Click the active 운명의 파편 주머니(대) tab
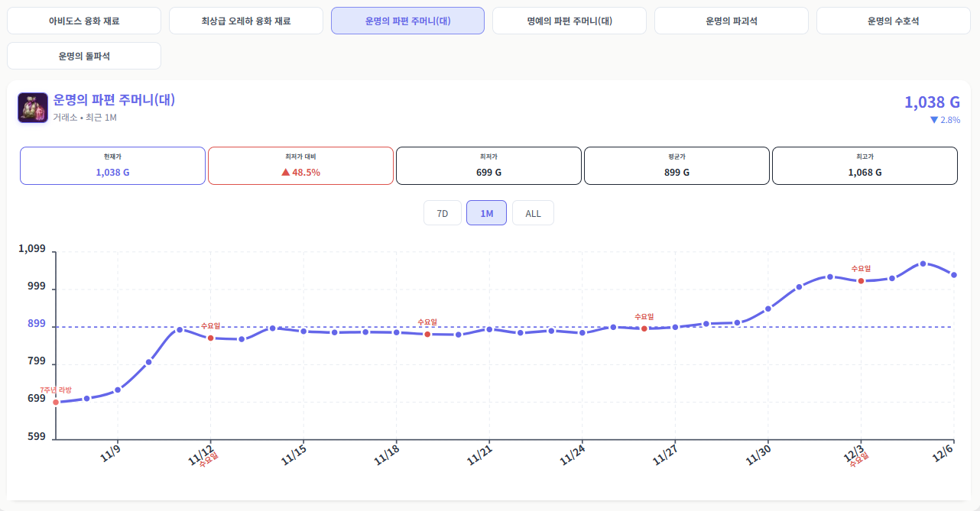The width and height of the screenshot is (980, 511). [x=407, y=21]
